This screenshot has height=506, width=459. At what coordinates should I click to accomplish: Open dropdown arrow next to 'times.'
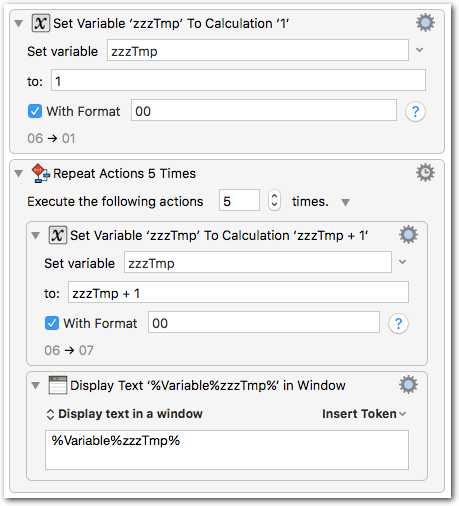(x=345, y=202)
